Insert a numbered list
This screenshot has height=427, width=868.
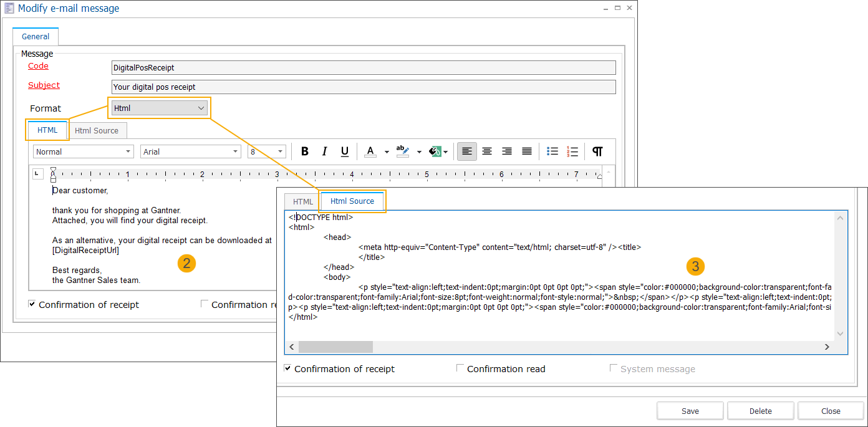coord(572,151)
